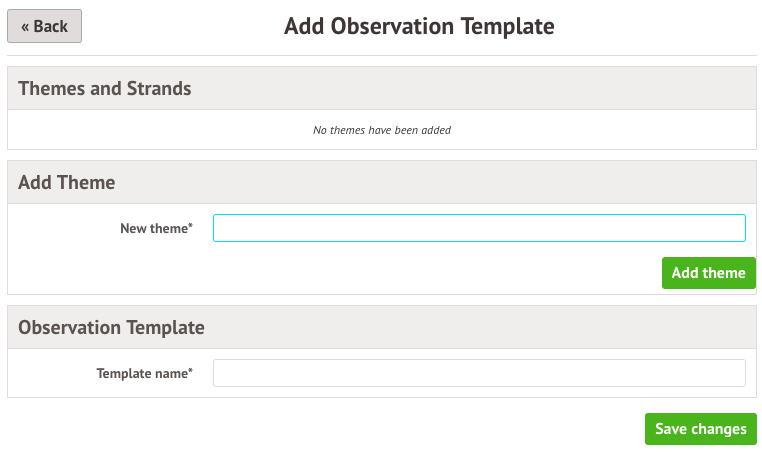This screenshot has width=762, height=452.
Task: Click the « chevron on the Back button
Action: 25,27
